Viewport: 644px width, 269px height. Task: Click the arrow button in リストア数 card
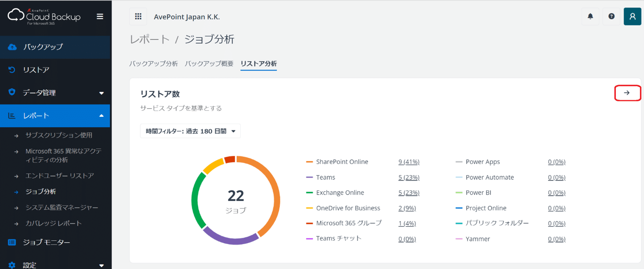(627, 93)
